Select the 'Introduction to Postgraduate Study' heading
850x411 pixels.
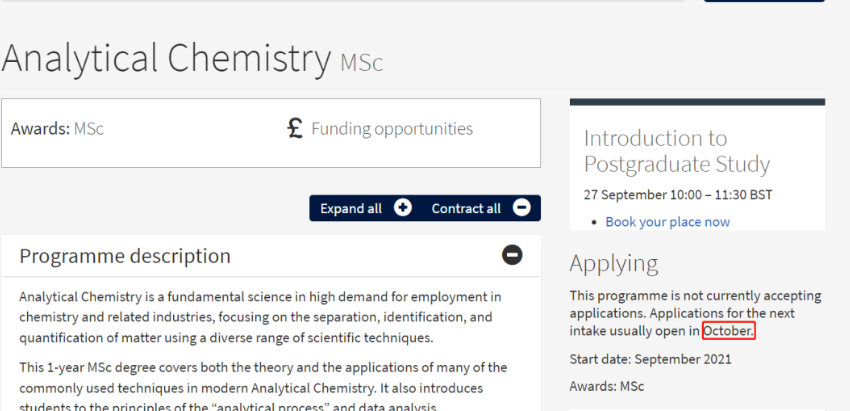676,151
